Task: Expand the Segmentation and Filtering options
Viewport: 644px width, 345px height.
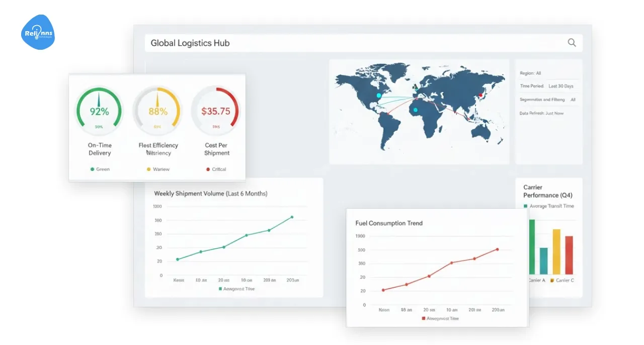Action: pyautogui.click(x=548, y=99)
